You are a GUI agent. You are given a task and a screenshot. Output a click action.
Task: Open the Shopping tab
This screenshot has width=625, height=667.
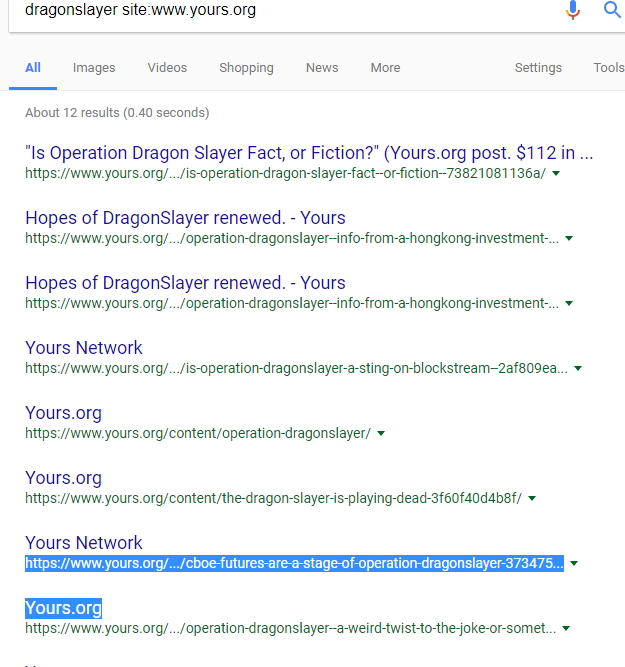click(x=246, y=68)
